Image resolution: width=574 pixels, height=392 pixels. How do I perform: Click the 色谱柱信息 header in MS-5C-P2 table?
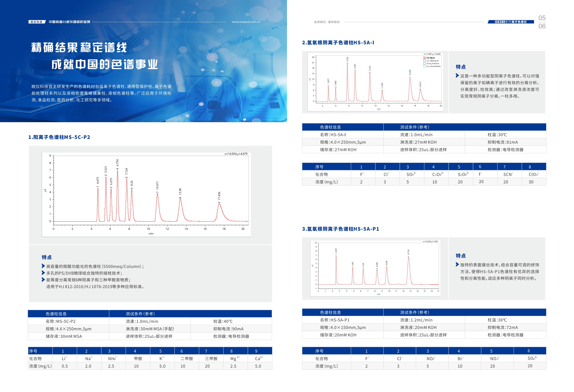coord(56,314)
